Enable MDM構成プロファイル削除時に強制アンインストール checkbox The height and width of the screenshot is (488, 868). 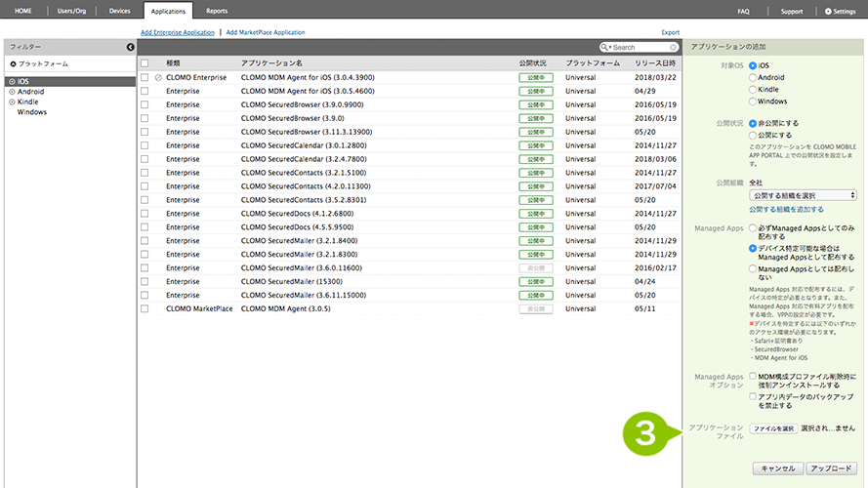click(753, 376)
